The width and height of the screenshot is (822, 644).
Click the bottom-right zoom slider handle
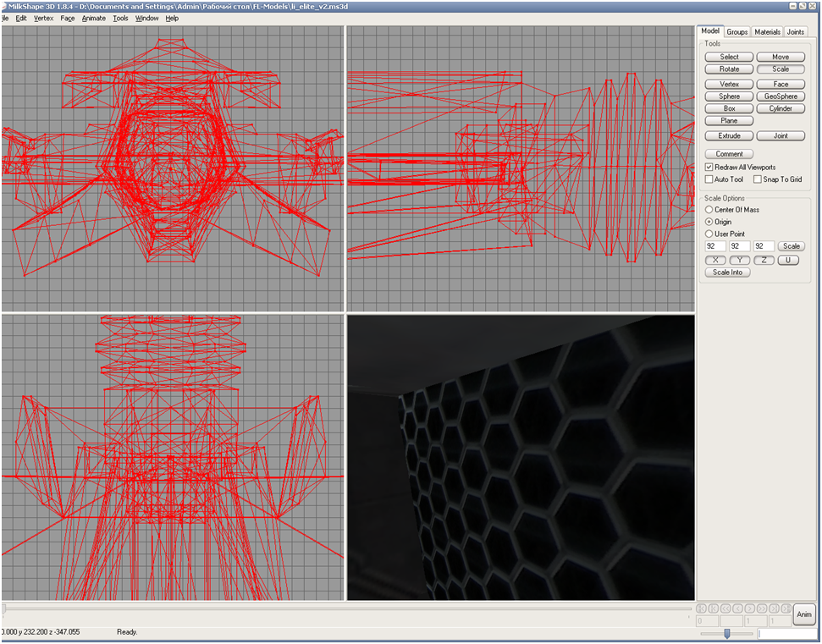(727, 634)
